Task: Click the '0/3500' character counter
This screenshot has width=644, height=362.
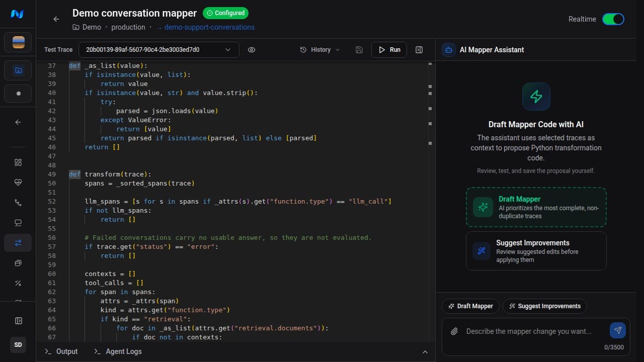Action: (614, 347)
